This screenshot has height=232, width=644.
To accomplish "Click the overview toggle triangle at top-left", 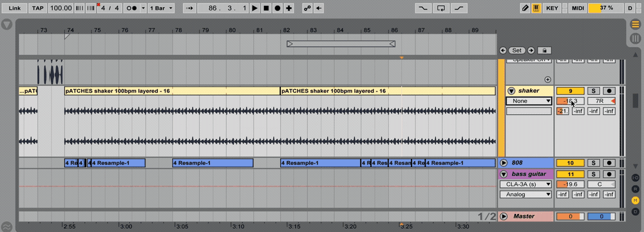I will point(6,24).
